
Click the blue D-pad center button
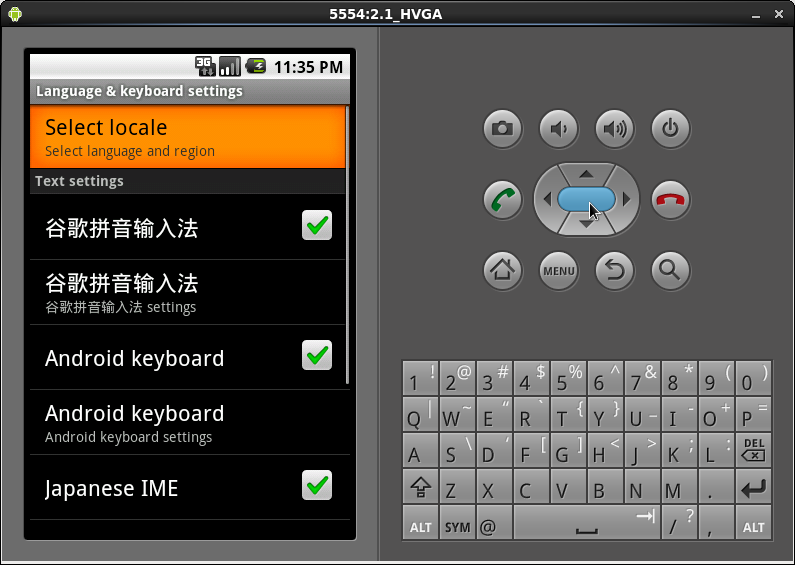(587, 199)
